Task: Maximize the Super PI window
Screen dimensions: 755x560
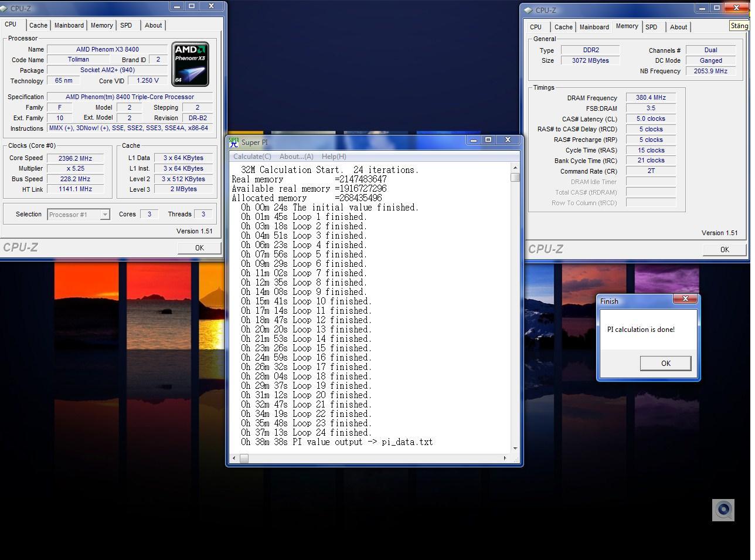Action: coord(488,140)
